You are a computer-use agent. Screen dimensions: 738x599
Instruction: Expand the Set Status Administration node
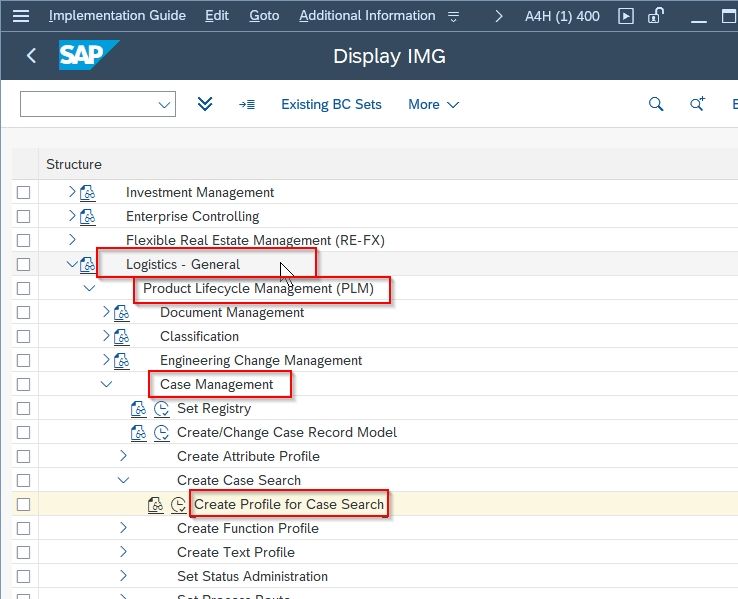(123, 575)
